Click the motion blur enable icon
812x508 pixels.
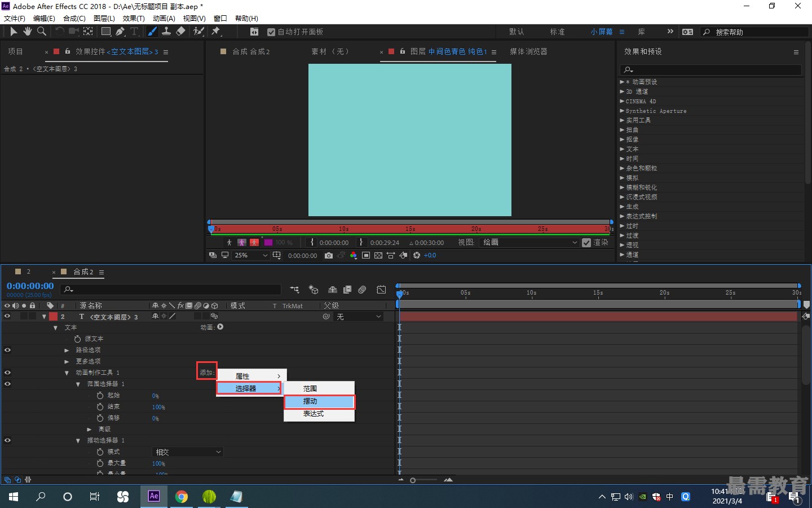click(362, 290)
